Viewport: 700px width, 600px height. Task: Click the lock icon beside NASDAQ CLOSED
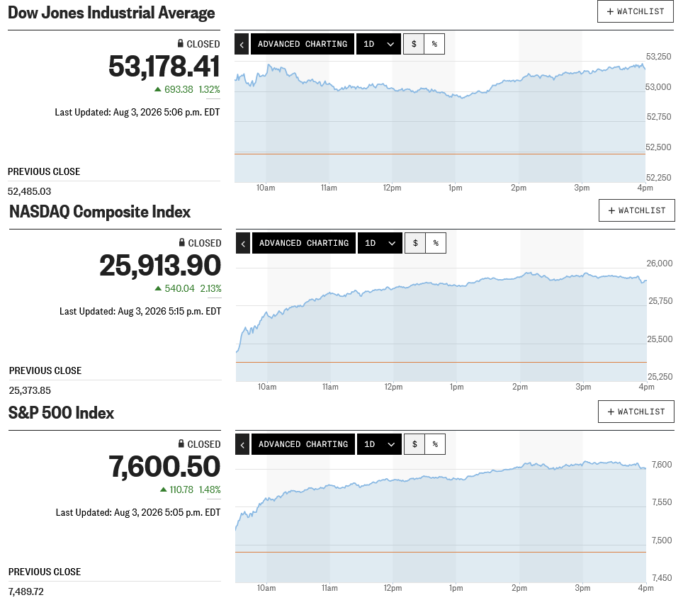coord(181,242)
